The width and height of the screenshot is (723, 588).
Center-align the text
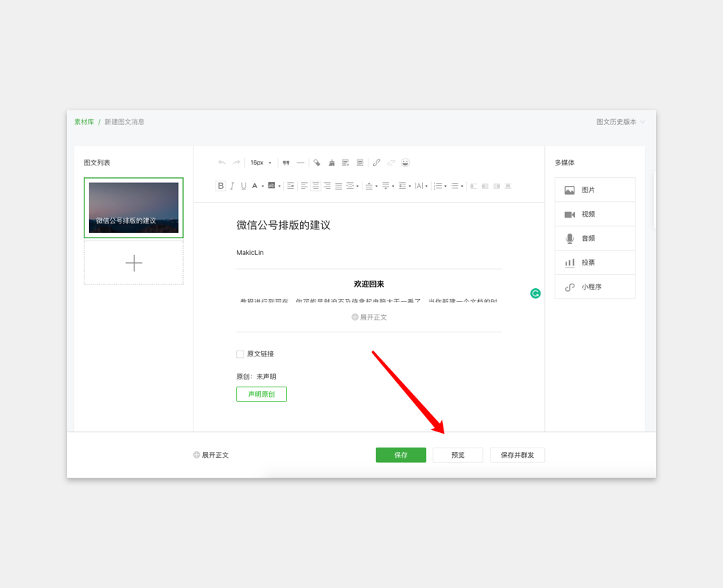316,186
